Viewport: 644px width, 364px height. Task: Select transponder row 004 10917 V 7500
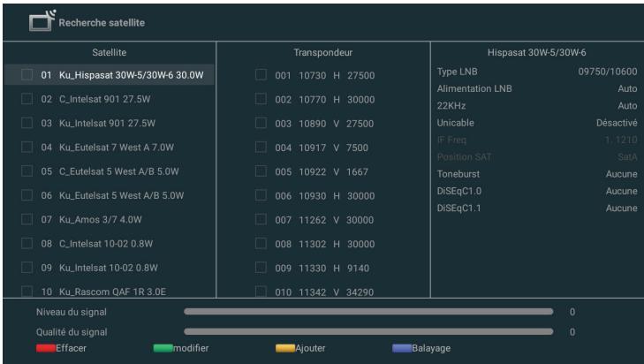323,147
